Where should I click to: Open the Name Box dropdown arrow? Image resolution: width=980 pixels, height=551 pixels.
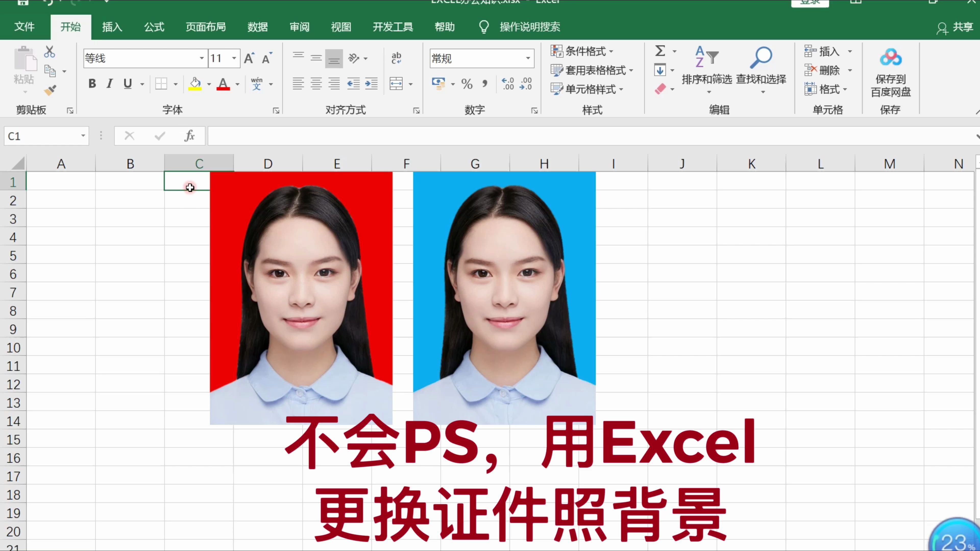82,136
